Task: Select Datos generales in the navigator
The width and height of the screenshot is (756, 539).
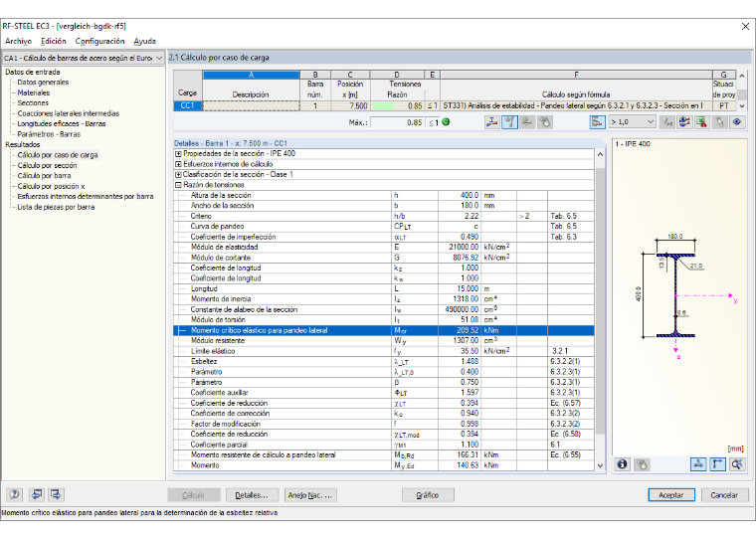Action: [43, 83]
